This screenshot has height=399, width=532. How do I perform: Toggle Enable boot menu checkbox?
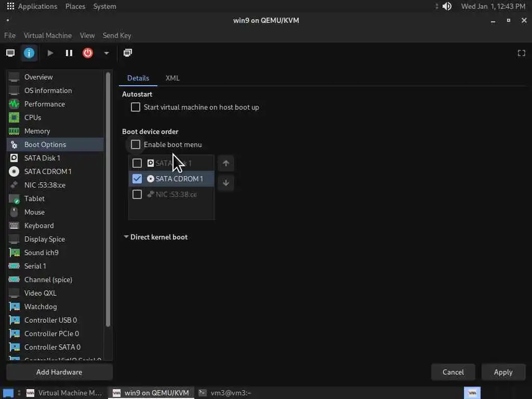136,144
